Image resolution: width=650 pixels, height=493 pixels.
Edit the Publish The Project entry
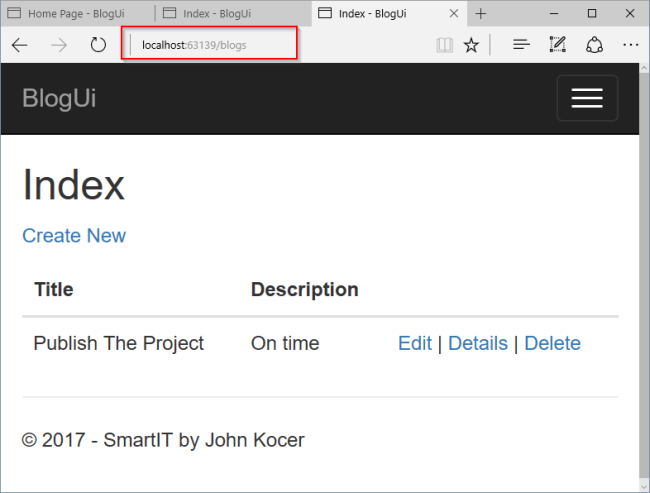coord(415,343)
